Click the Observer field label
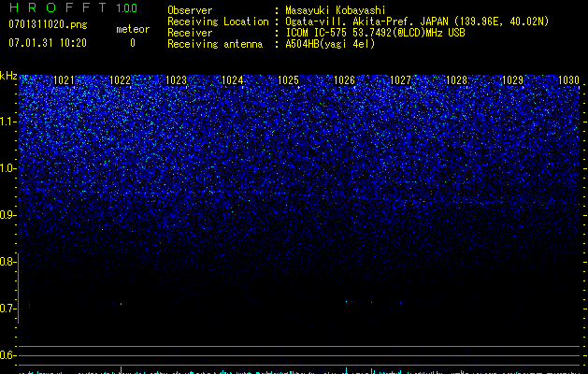 [190, 10]
